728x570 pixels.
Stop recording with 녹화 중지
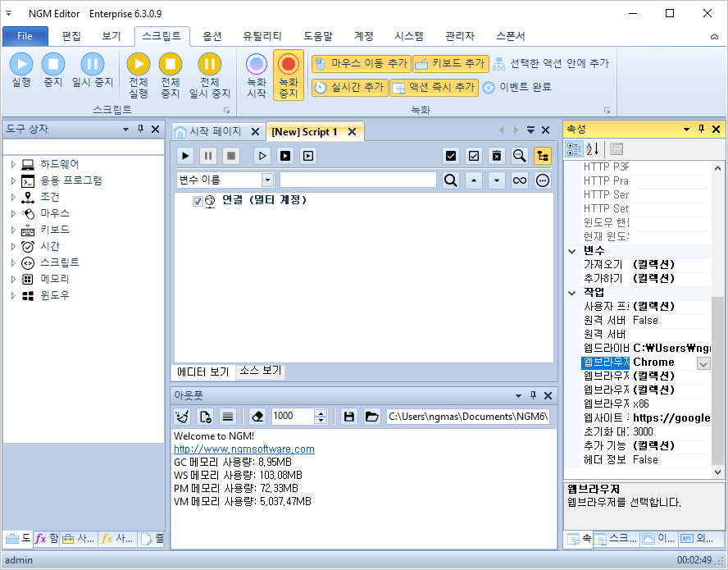(289, 75)
